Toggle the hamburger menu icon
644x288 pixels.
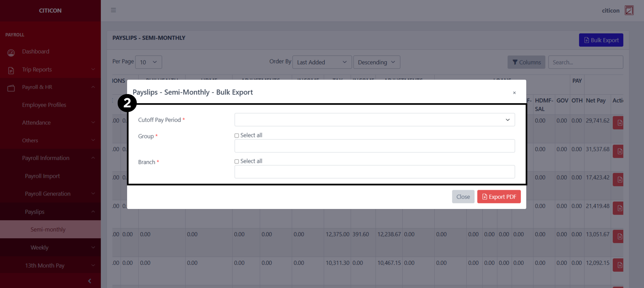pyautogui.click(x=113, y=10)
